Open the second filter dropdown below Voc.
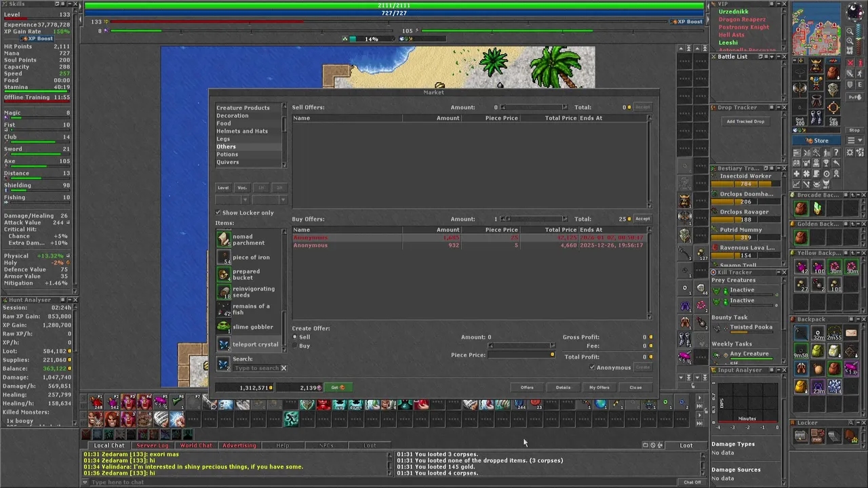Screen dimensions: 868x488 [270, 200]
